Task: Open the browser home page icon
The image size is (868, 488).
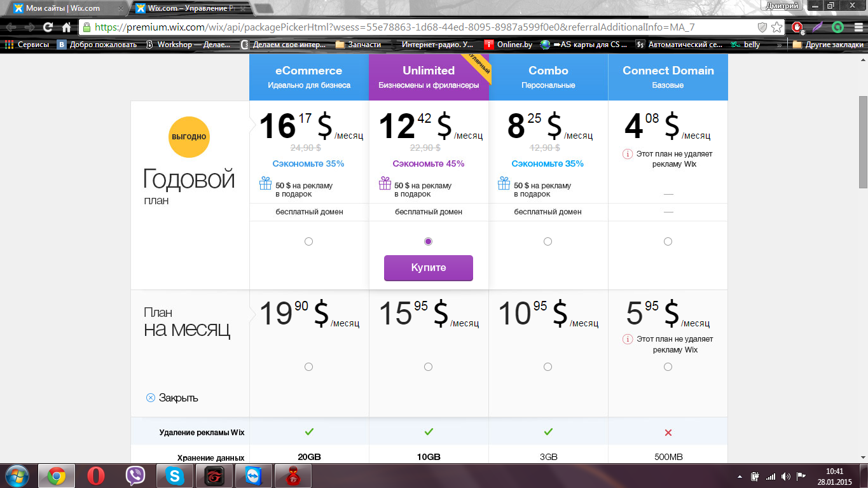Action: point(66,27)
